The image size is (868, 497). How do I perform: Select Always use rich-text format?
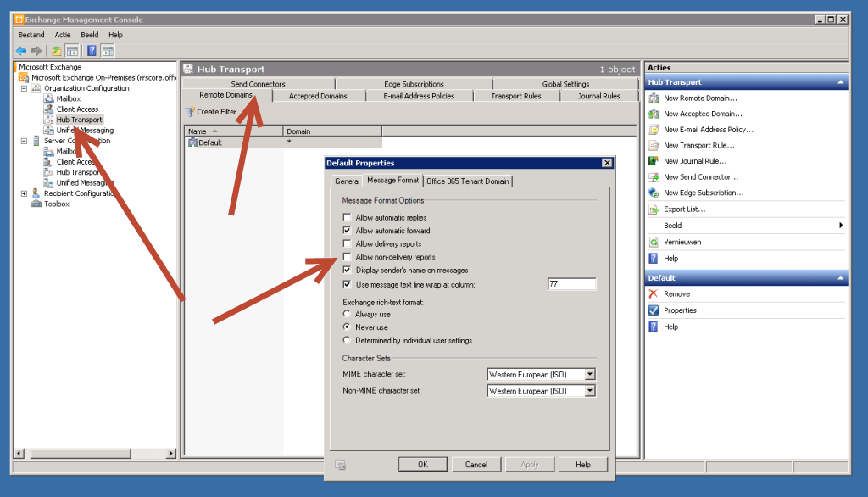point(347,314)
